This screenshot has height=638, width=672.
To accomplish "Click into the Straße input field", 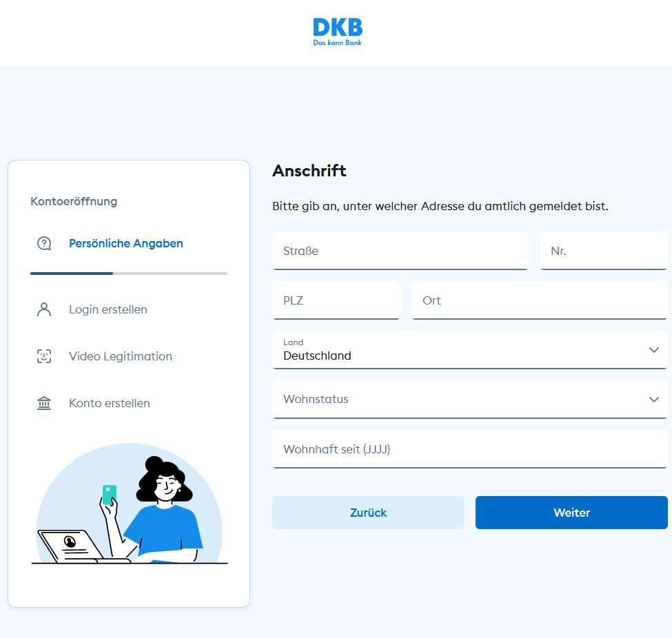I will click(400, 251).
